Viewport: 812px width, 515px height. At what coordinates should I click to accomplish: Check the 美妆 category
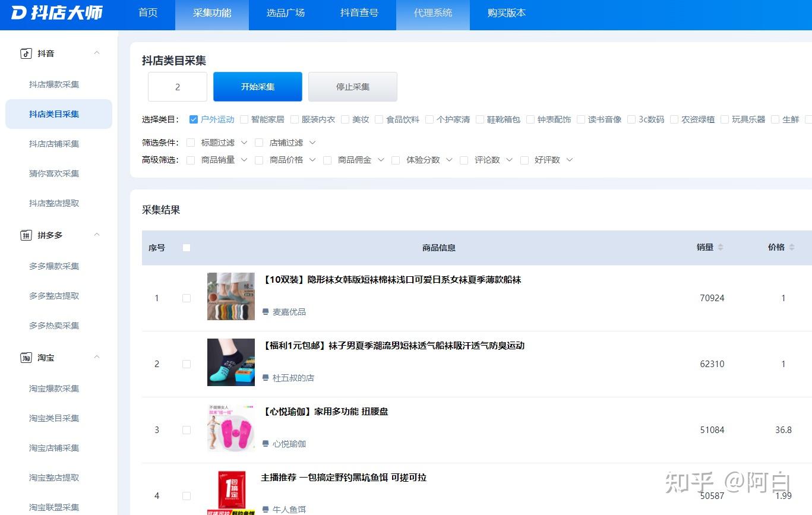click(x=345, y=119)
